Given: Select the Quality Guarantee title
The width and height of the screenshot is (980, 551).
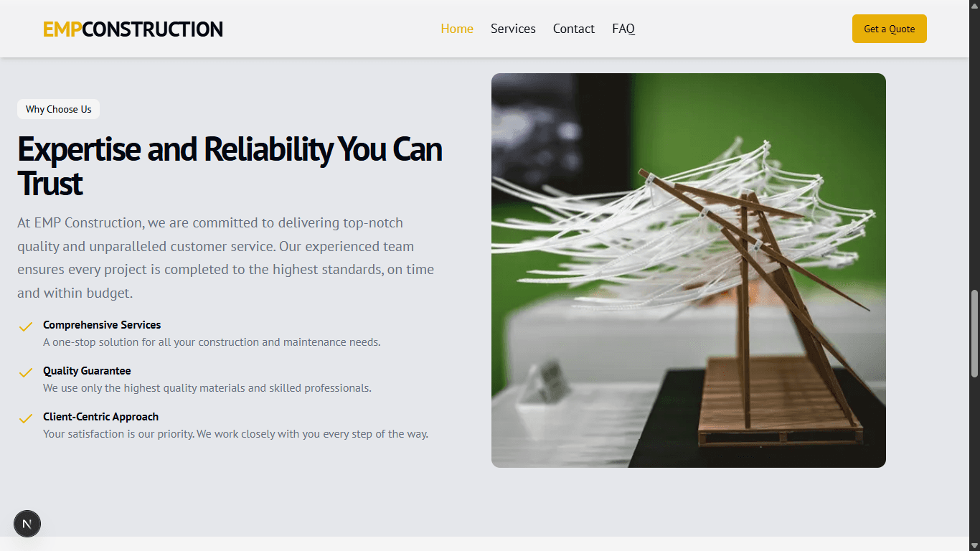Looking at the screenshot, I should pos(87,371).
